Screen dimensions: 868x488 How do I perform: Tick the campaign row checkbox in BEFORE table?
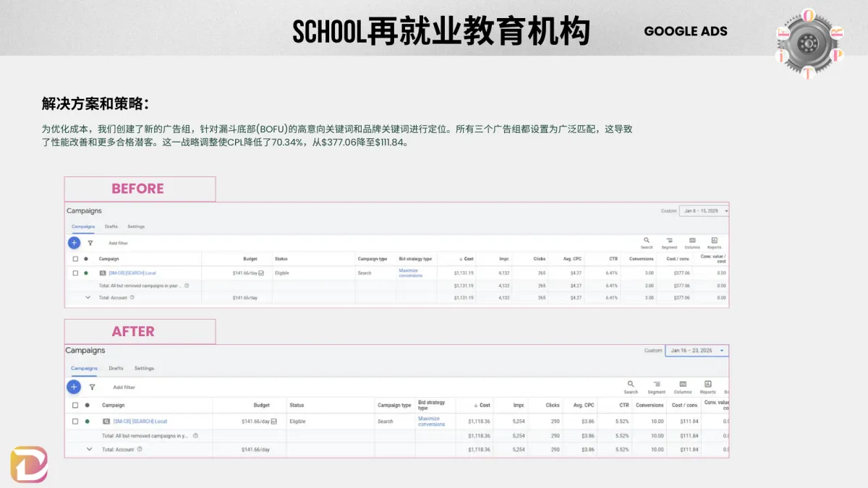coord(75,273)
